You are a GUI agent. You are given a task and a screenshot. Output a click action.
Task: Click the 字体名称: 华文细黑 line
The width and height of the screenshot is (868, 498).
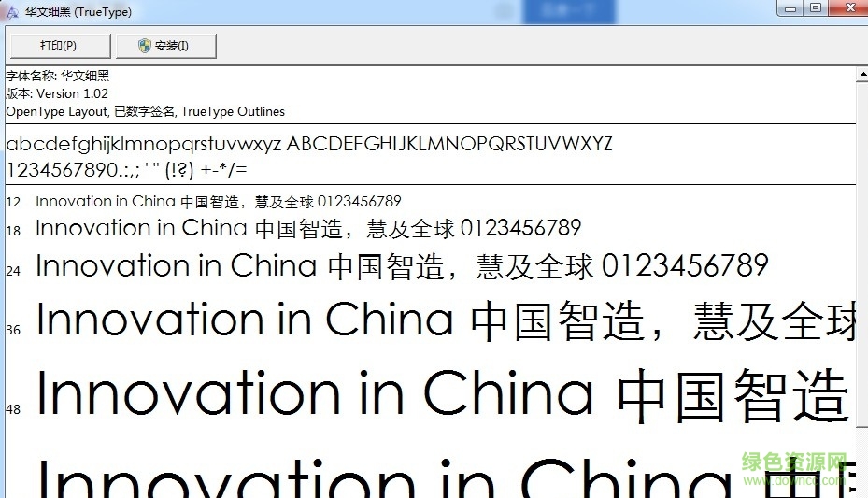[x=58, y=76]
